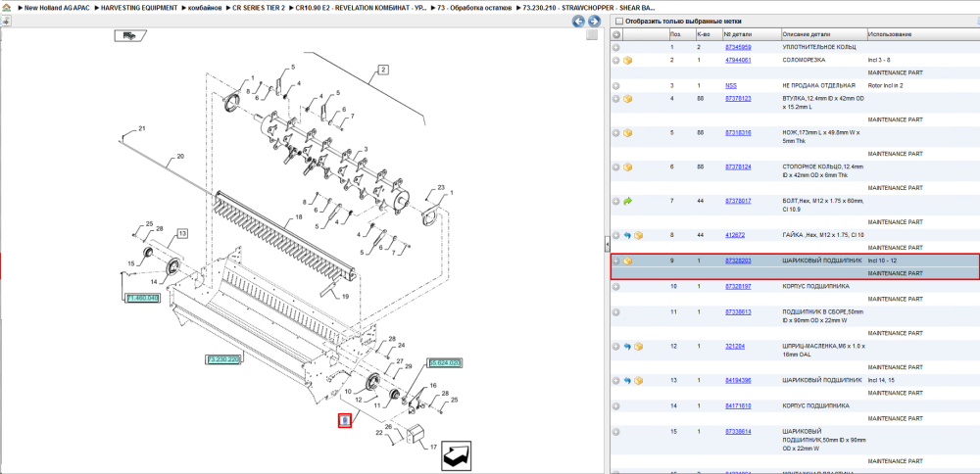Expand row 14 plus button
980x474 pixels.
point(616,405)
